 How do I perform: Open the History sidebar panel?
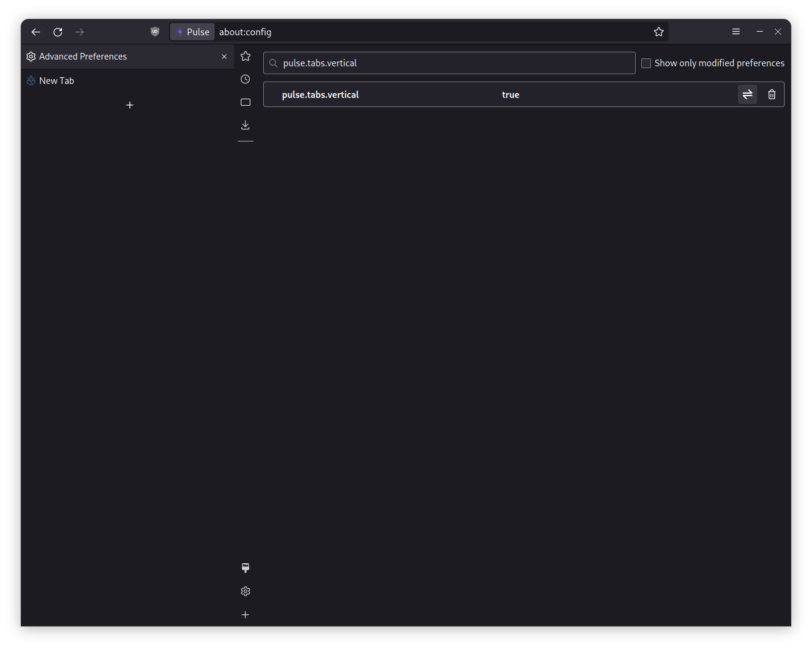tap(245, 78)
